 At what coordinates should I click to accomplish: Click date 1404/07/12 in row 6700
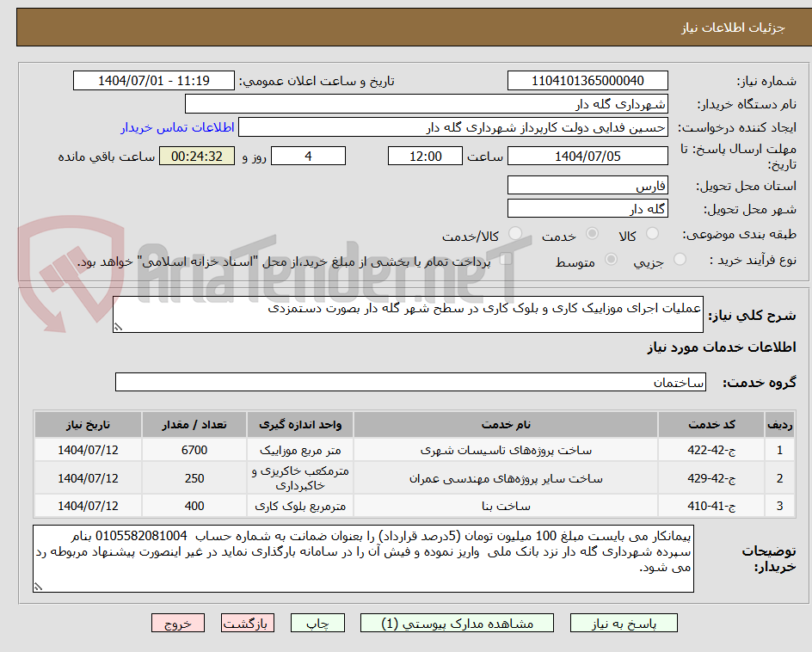[88, 450]
